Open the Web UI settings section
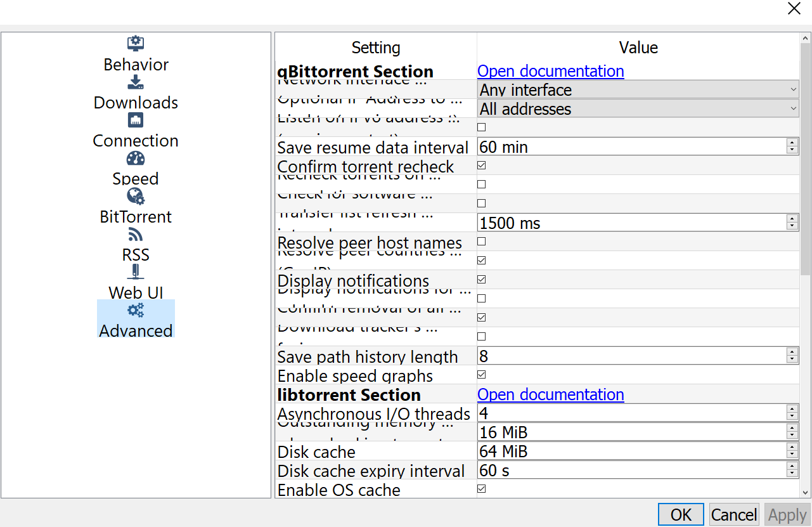This screenshot has height=527, width=812. pos(136,292)
